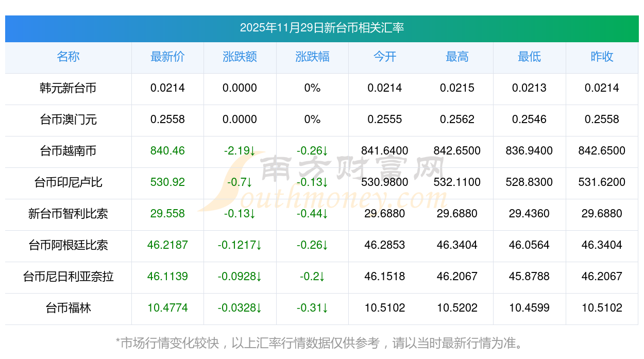This screenshot has width=644, height=359.
Task: Open the 韩元新台币 row name
Action: (x=68, y=88)
